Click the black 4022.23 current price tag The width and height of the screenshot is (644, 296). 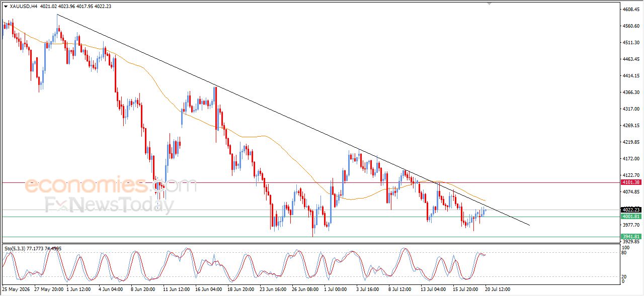tap(630, 210)
